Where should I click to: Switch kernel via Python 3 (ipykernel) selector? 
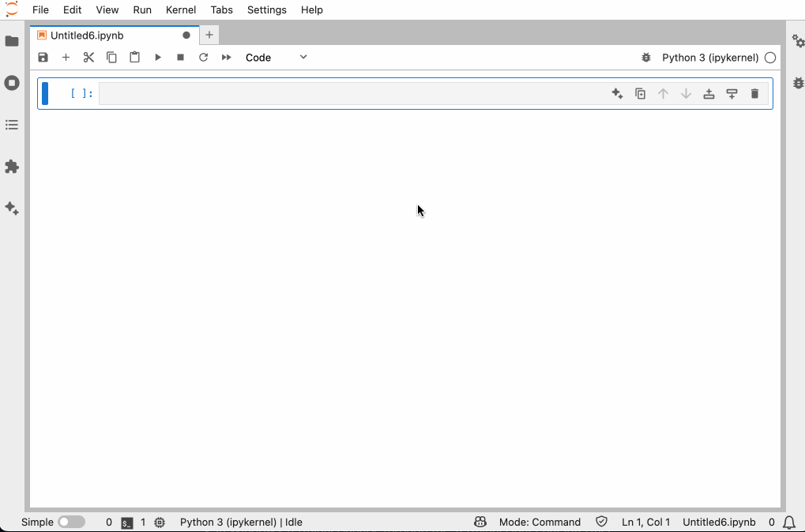pos(710,57)
